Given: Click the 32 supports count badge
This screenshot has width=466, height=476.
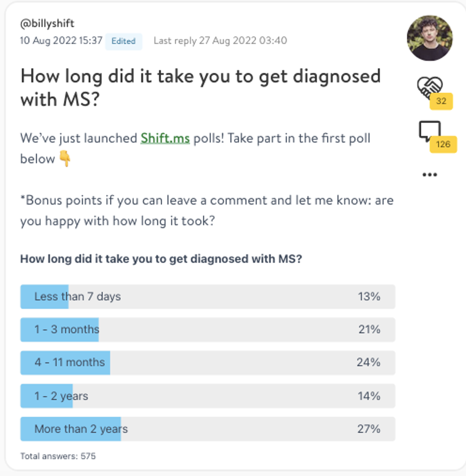Looking at the screenshot, I should click(x=441, y=101).
